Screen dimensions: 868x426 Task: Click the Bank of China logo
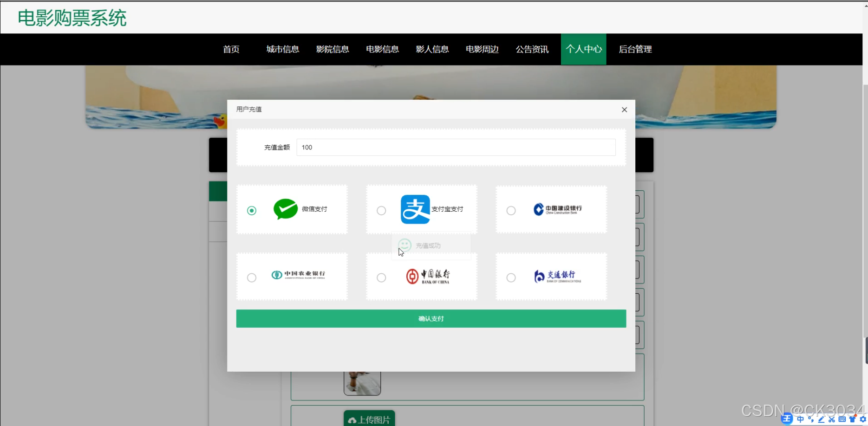(x=428, y=276)
